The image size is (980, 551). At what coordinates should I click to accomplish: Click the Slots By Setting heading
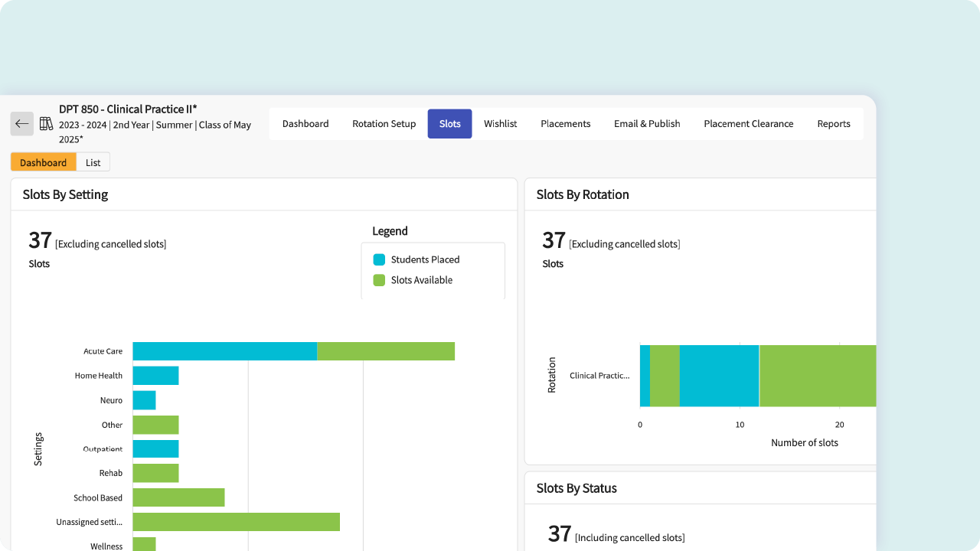(65, 194)
